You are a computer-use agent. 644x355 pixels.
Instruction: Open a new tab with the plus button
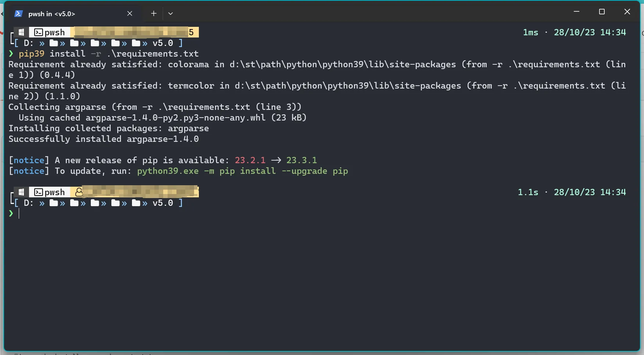point(154,14)
